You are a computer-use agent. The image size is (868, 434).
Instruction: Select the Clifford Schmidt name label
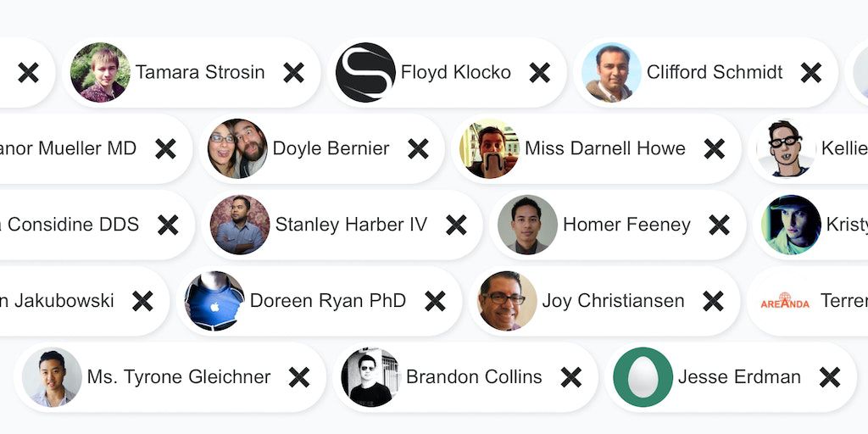coord(715,73)
